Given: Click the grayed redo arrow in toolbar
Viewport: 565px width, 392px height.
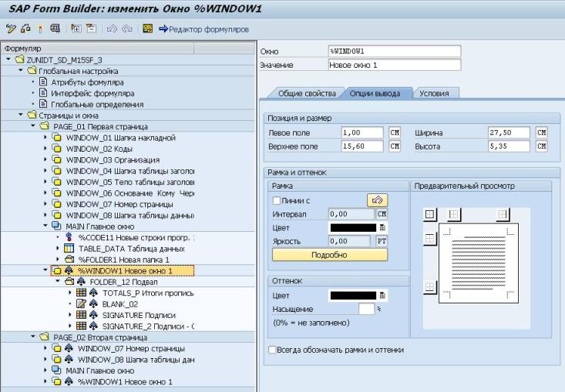Looking at the screenshot, I should (127, 28).
